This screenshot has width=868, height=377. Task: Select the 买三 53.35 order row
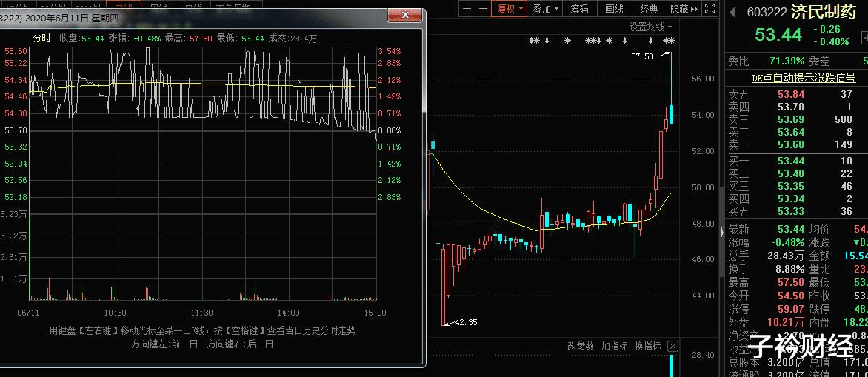tap(797, 187)
